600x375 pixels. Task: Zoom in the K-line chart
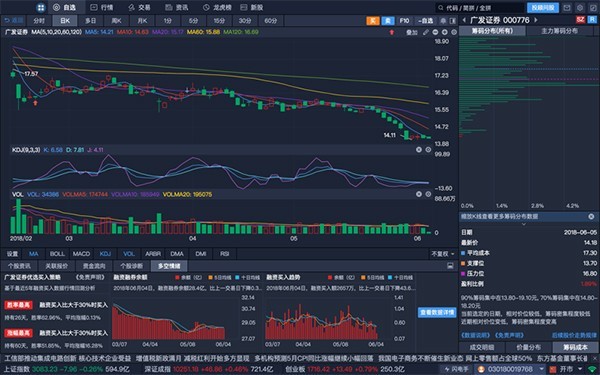(x=445, y=33)
